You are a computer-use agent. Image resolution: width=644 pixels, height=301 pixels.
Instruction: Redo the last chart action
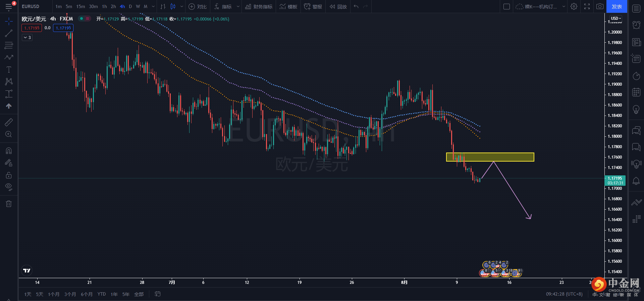pos(366,6)
